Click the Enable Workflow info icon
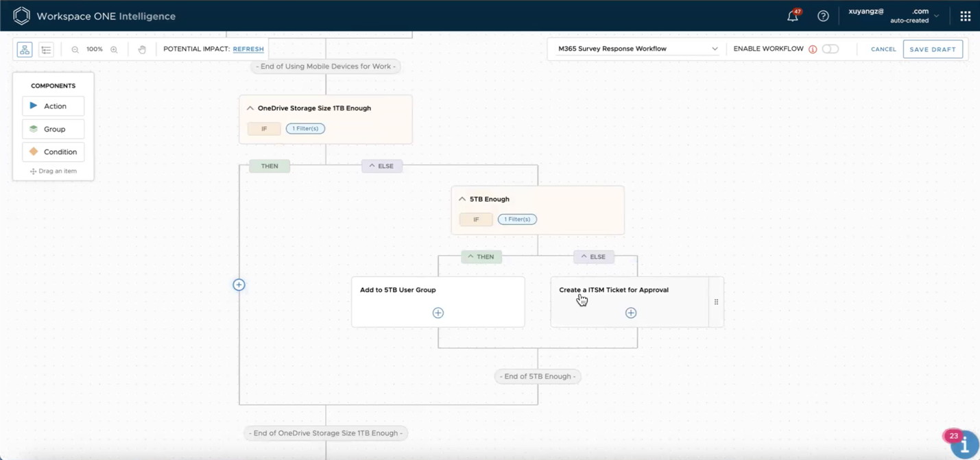Screen dimensions: 980x460 pyautogui.click(x=813, y=49)
